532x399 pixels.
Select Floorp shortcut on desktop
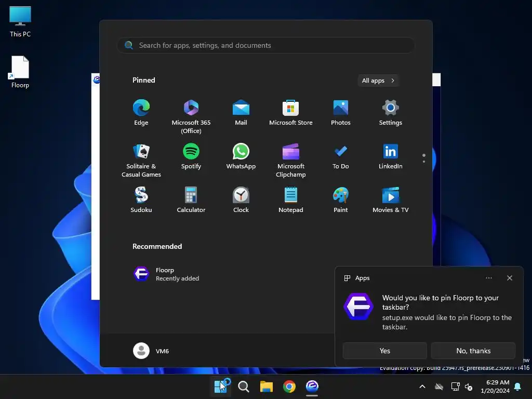click(x=20, y=72)
